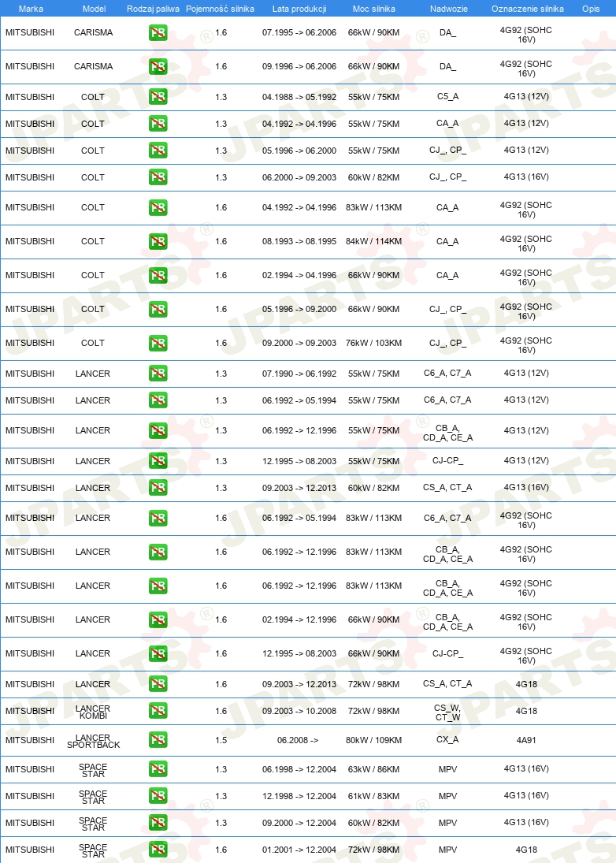Click the 'Rodzaj paliwa' column header
Screen dimensions: 616x863
pyautogui.click(x=153, y=9)
